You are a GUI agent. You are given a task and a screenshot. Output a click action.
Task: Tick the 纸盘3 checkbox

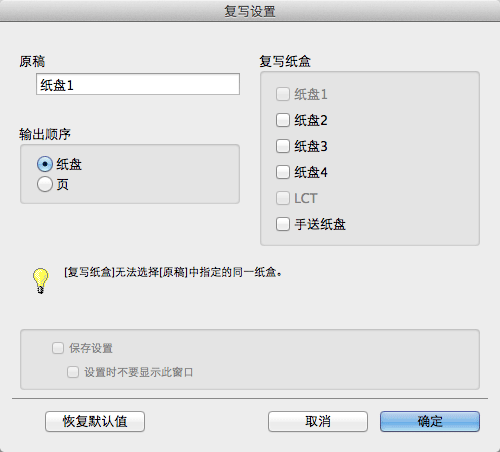point(283,146)
